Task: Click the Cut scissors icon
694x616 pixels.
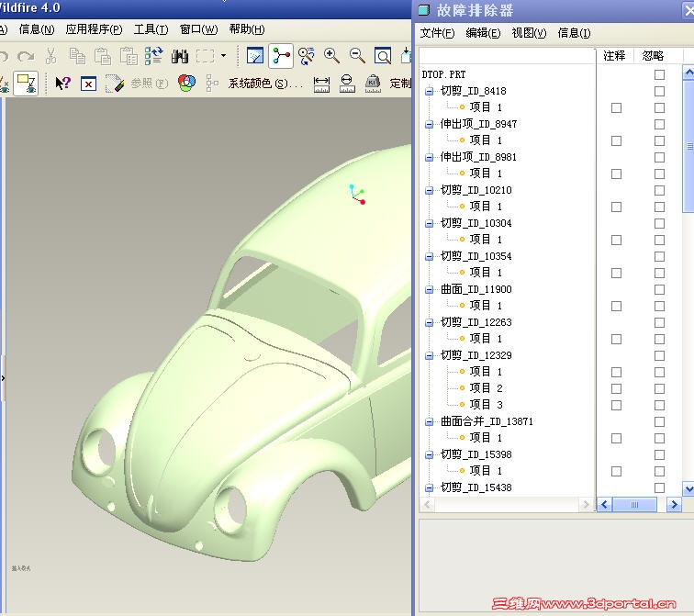Action: [x=51, y=56]
